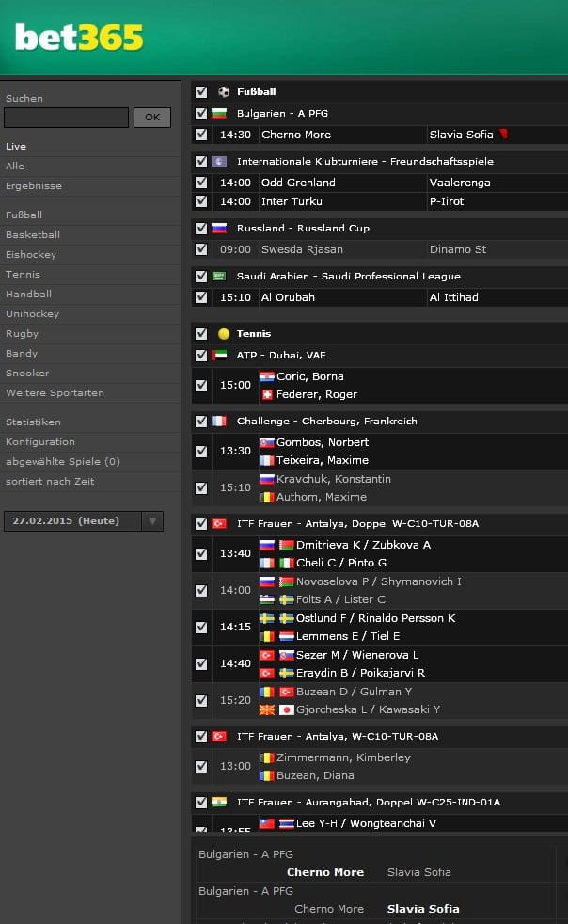Open Konfiguration link
The image size is (568, 924).
point(40,442)
